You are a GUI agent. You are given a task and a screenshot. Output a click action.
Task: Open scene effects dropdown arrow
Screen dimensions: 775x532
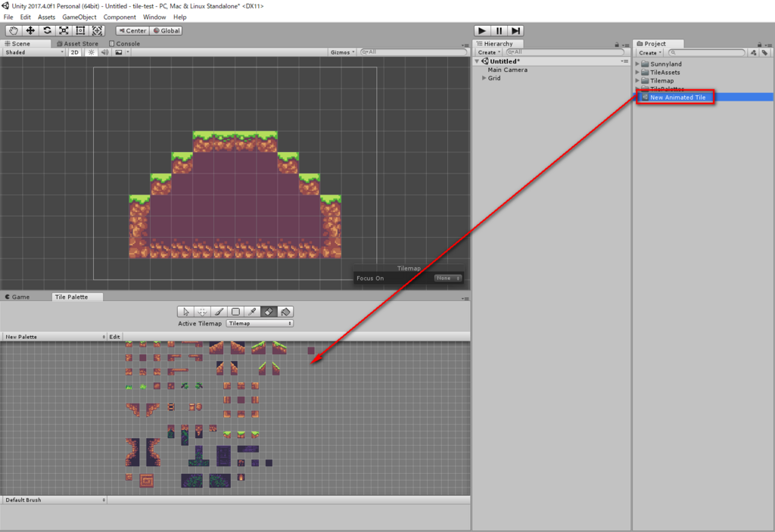[127, 52]
